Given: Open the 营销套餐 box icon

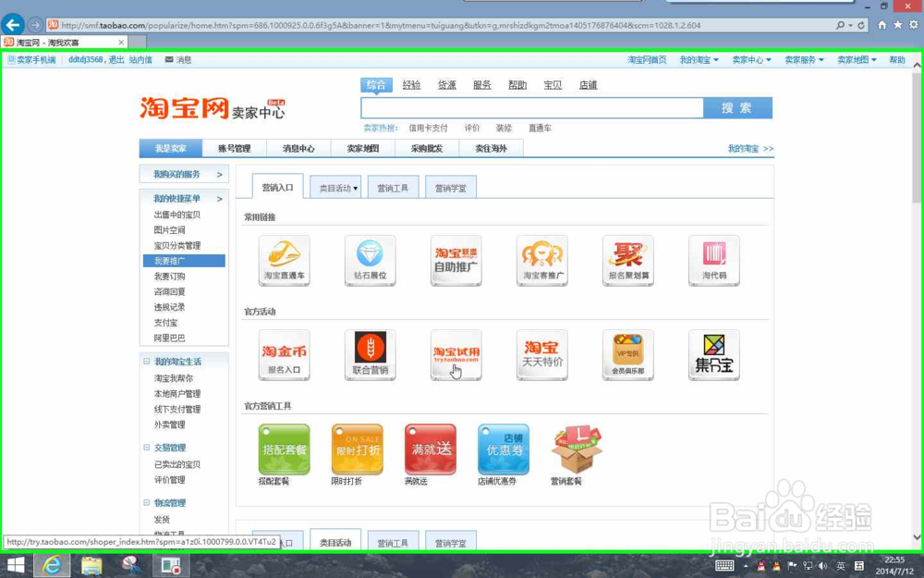Looking at the screenshot, I should tap(577, 449).
